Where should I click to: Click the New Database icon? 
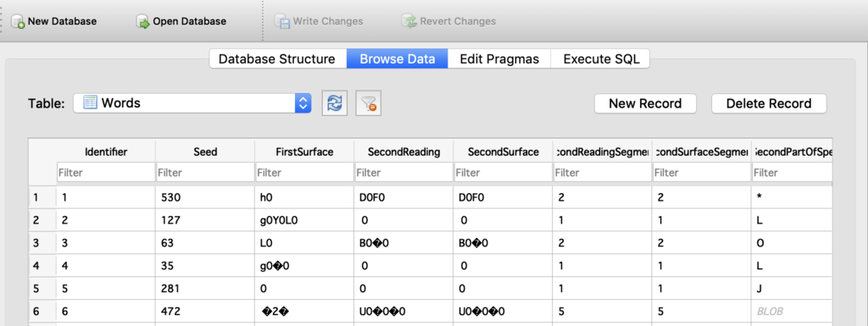point(19,22)
